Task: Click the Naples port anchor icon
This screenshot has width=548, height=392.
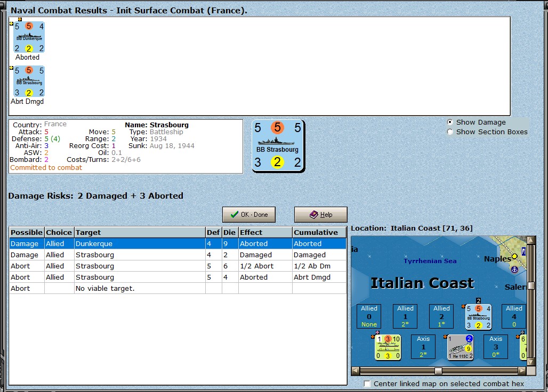Action: pos(514,269)
